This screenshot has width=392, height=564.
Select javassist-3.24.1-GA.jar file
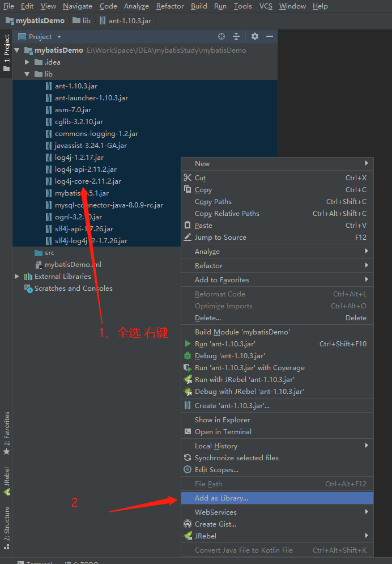[x=91, y=145]
